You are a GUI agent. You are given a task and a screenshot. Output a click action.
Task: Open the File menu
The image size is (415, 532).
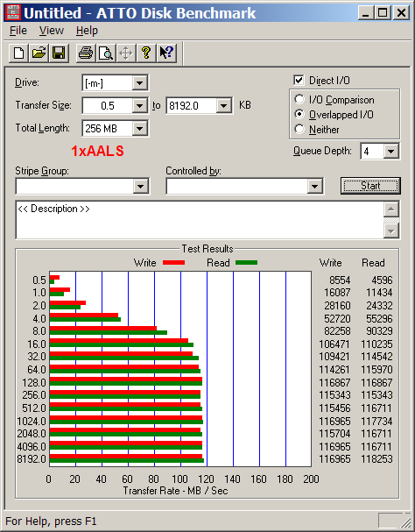18,31
